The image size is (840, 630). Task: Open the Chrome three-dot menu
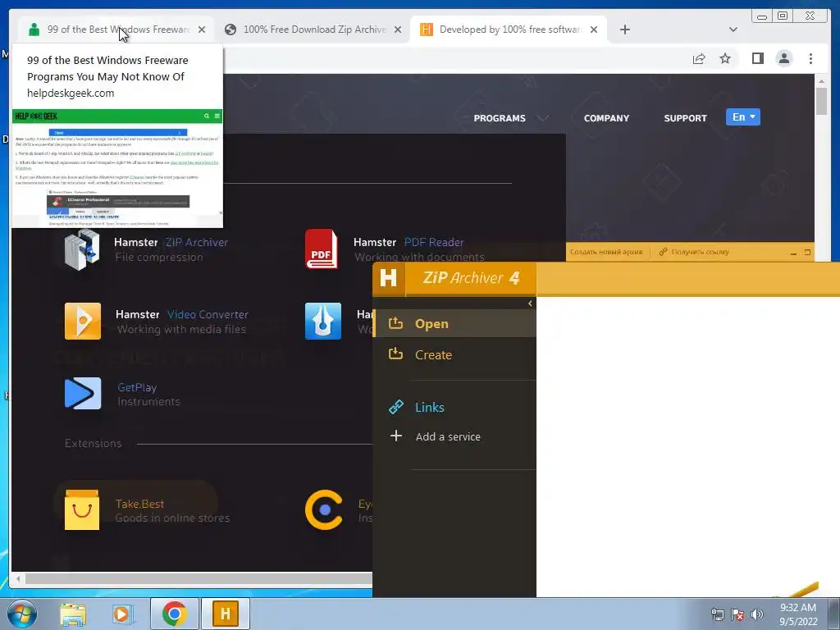810,58
